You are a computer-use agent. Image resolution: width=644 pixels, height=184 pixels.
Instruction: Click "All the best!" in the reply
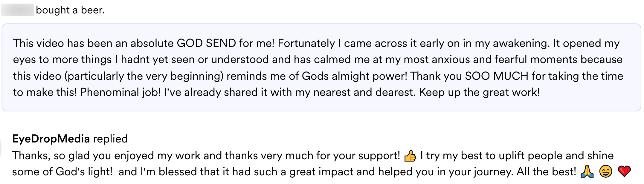pyautogui.click(x=546, y=172)
